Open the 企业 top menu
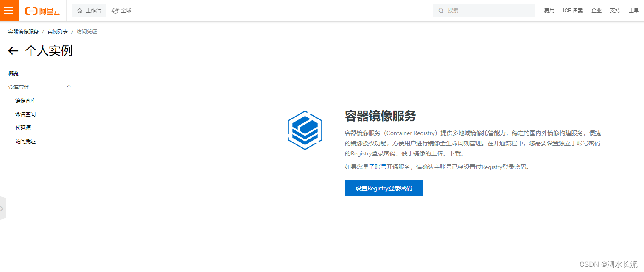644x272 pixels. point(596,11)
